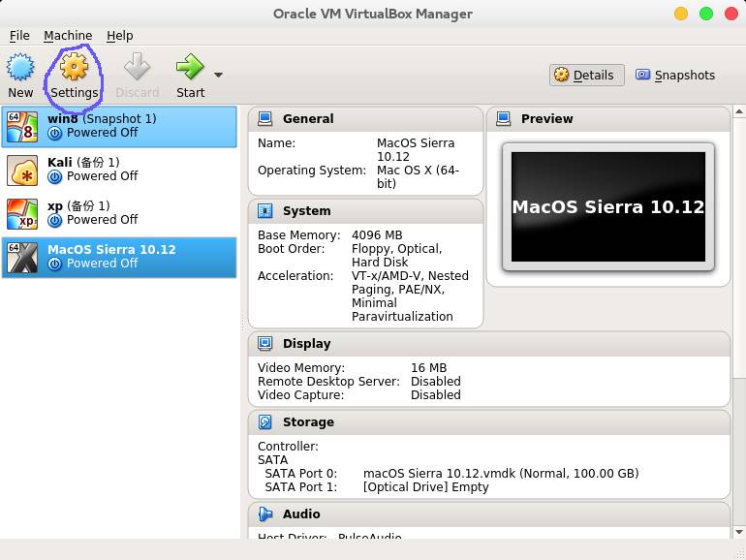
Task: Click the details pane scroll down arrow
Action: click(x=739, y=532)
